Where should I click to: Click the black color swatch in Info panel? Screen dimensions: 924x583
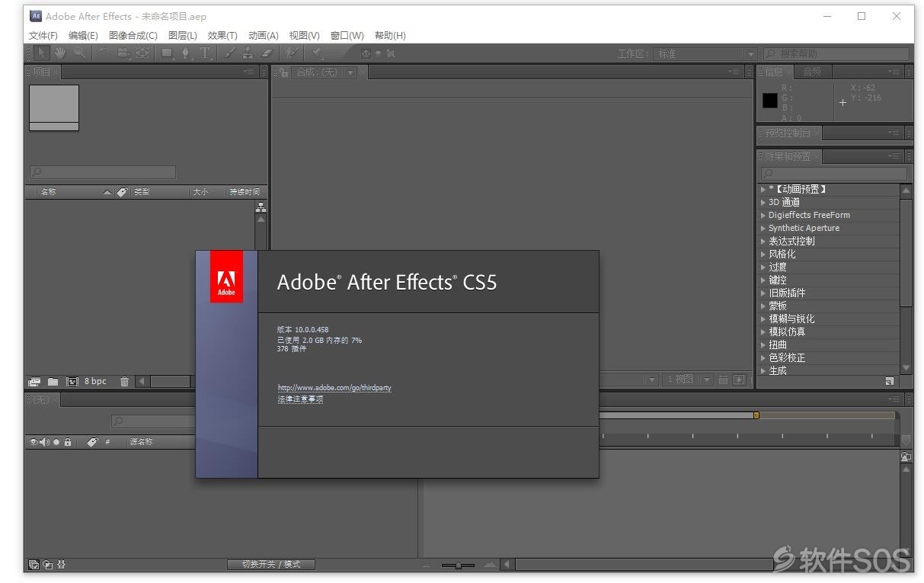click(x=770, y=101)
